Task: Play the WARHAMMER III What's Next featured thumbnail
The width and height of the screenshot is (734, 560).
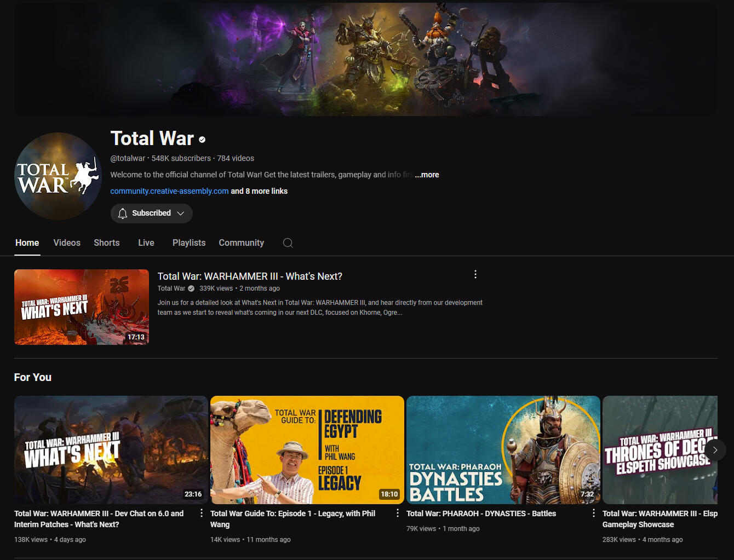Action: point(81,307)
